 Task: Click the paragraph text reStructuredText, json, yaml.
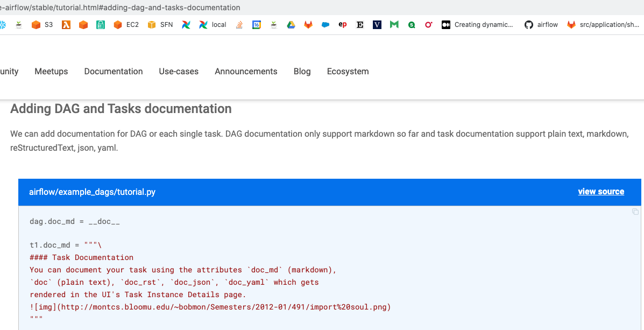tap(64, 149)
